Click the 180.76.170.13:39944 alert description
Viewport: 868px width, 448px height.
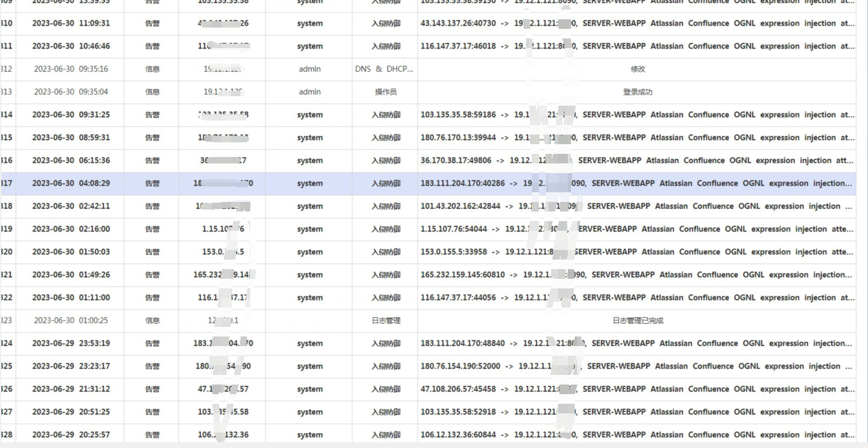click(x=637, y=138)
